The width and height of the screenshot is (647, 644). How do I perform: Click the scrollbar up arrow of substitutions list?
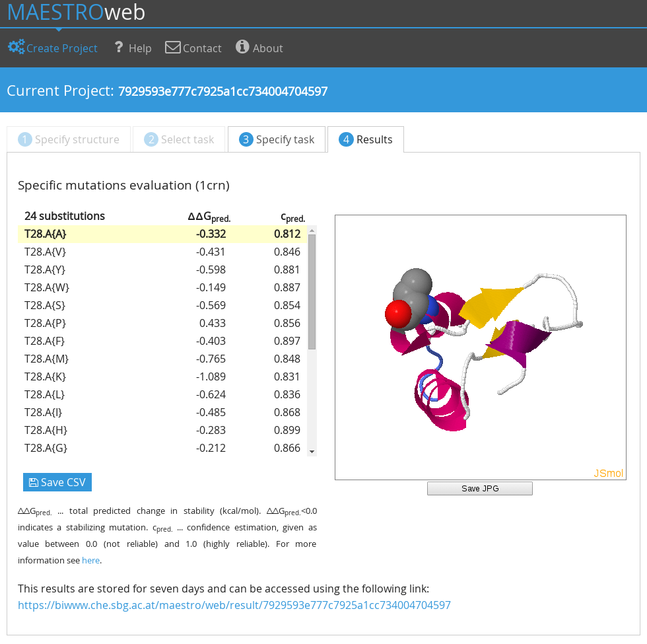click(x=312, y=231)
